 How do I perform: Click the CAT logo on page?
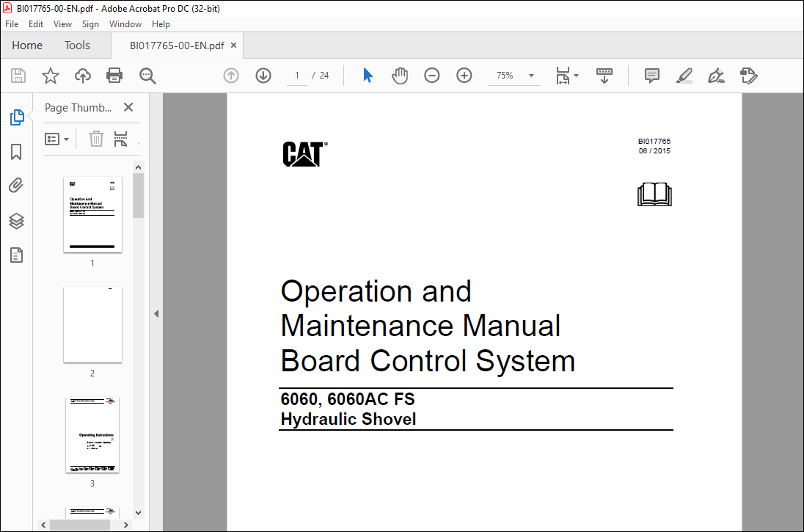[x=305, y=154]
